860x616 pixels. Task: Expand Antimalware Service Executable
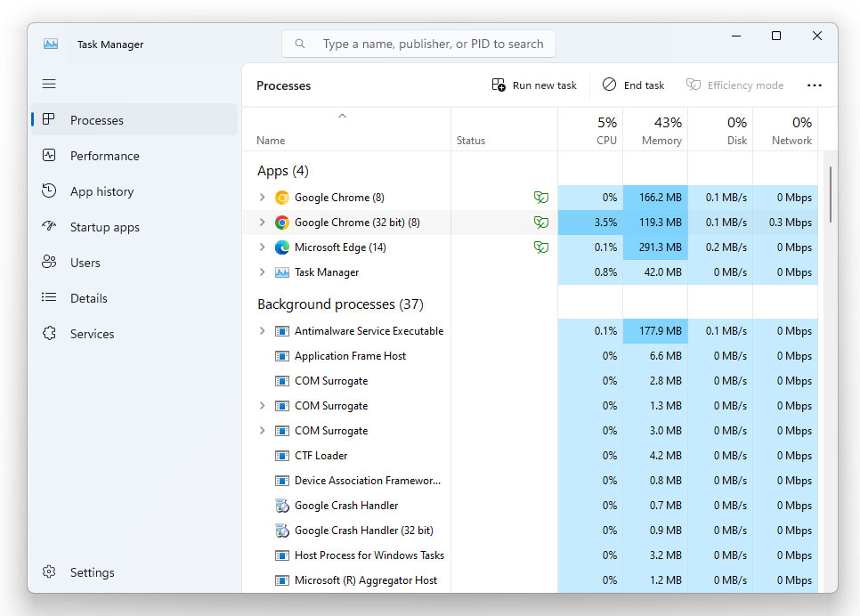pos(262,331)
